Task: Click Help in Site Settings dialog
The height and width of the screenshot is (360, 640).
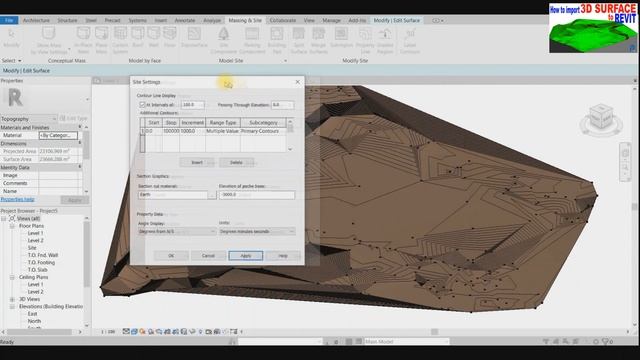Action: [283, 256]
